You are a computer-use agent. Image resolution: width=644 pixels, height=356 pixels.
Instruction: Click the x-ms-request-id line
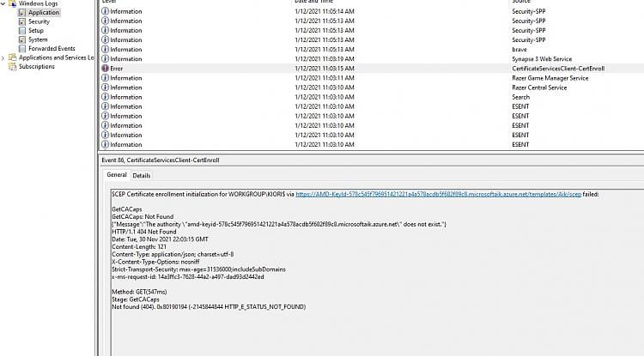click(188, 277)
